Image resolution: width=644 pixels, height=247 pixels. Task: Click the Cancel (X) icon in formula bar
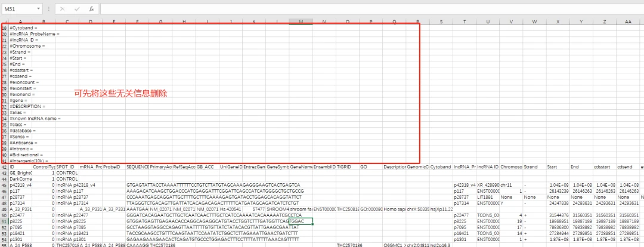[63, 8]
